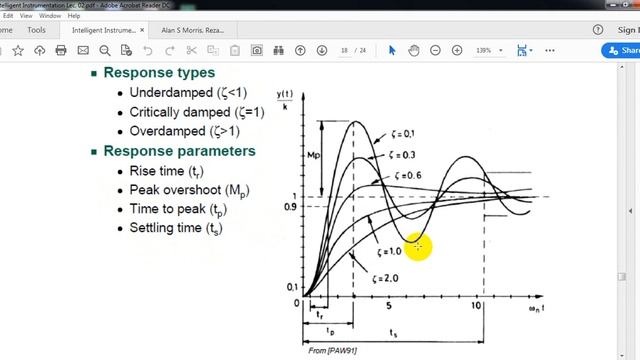Click the ζ = 1.0 curve label

[x=389, y=251]
